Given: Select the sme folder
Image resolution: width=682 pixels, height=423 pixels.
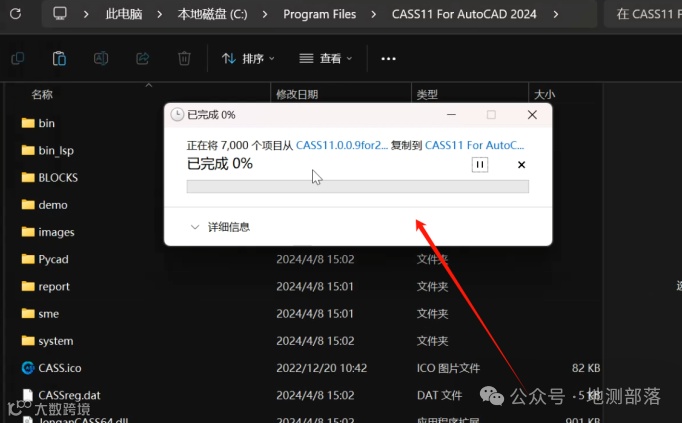Looking at the screenshot, I should [x=48, y=314].
